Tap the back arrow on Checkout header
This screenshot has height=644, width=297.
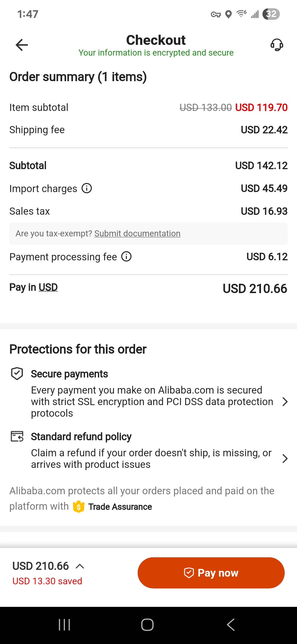(22, 45)
